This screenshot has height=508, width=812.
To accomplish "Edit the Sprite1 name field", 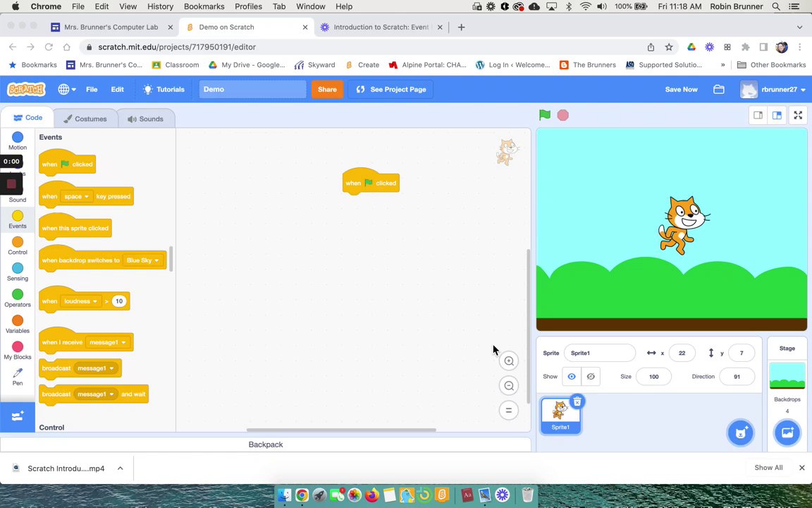I will 600,353.
